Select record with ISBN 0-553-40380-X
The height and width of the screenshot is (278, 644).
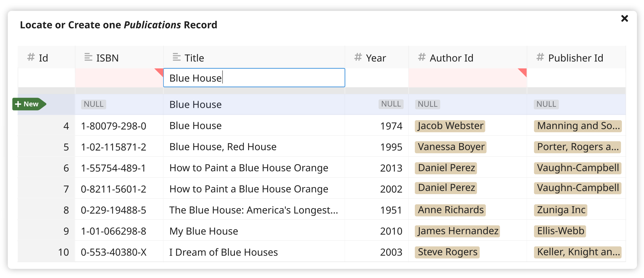321,252
